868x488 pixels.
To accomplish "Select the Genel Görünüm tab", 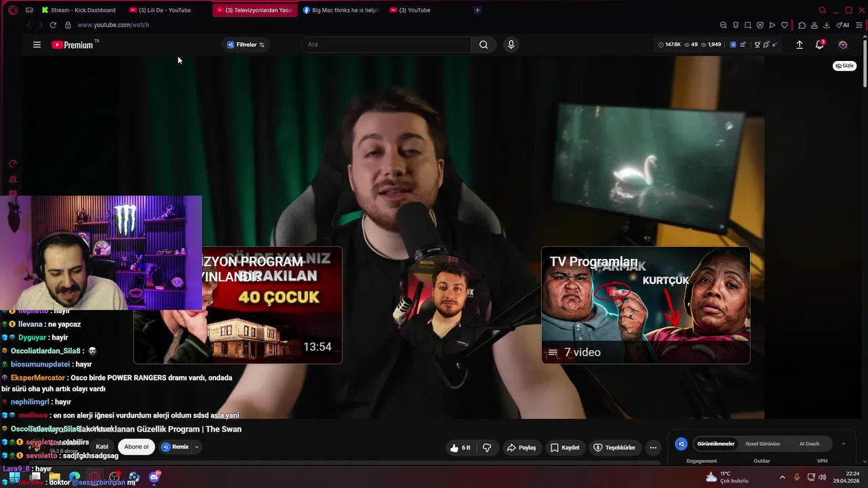I will [762, 444].
